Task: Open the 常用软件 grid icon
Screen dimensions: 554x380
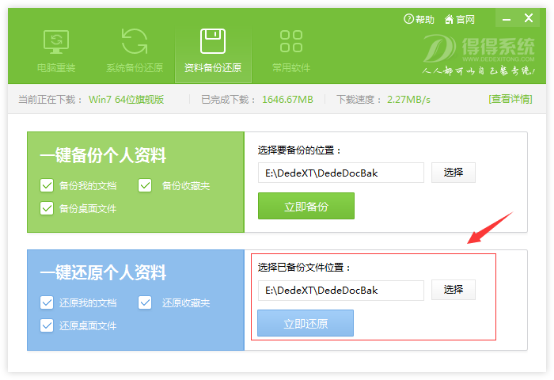Action: click(x=291, y=41)
